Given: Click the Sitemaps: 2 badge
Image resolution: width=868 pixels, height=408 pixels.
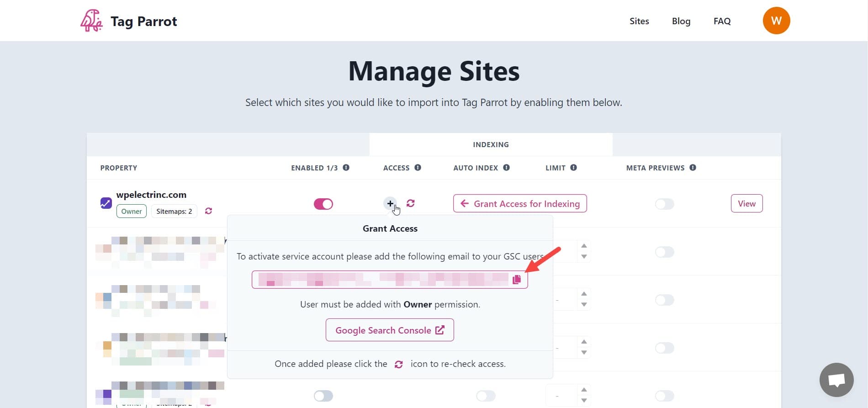Looking at the screenshot, I should (x=174, y=211).
